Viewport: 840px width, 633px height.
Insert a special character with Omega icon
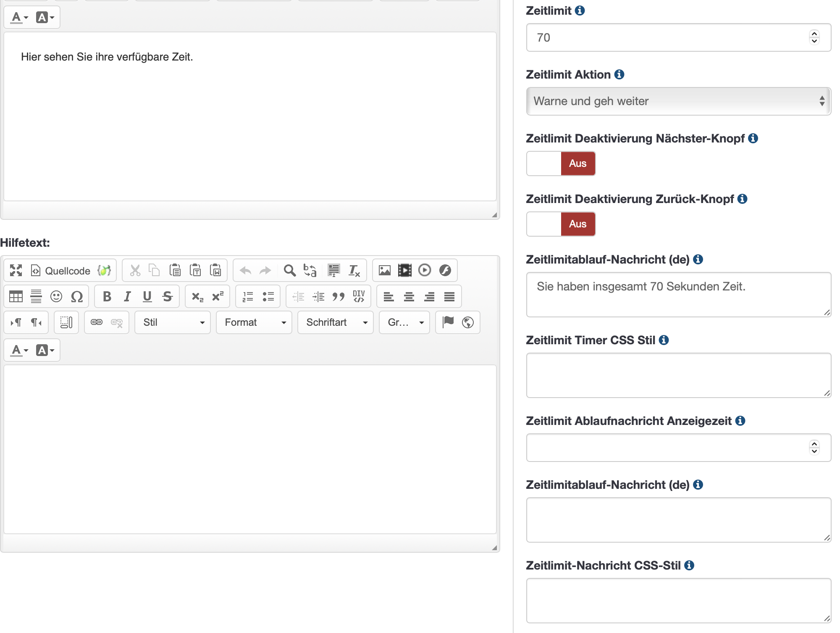point(77,297)
